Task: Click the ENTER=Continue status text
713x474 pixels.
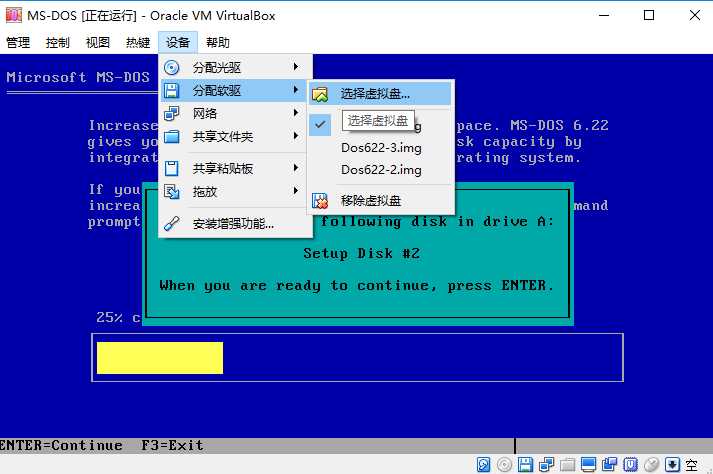Action: click(61, 445)
